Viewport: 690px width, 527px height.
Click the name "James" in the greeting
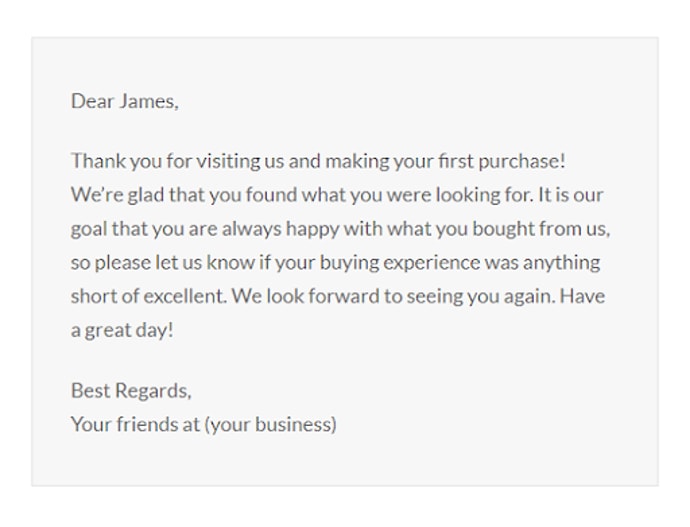[149, 101]
